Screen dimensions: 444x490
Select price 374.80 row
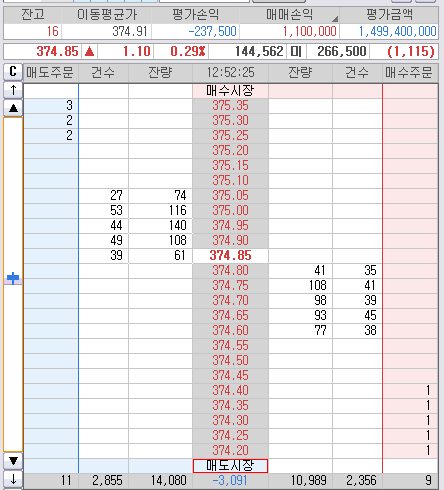tap(230, 270)
